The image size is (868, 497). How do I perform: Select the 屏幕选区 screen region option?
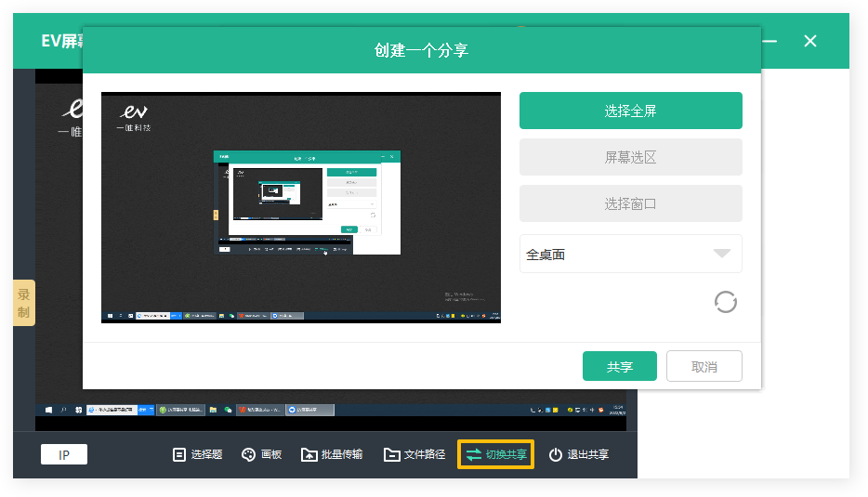tap(630, 157)
